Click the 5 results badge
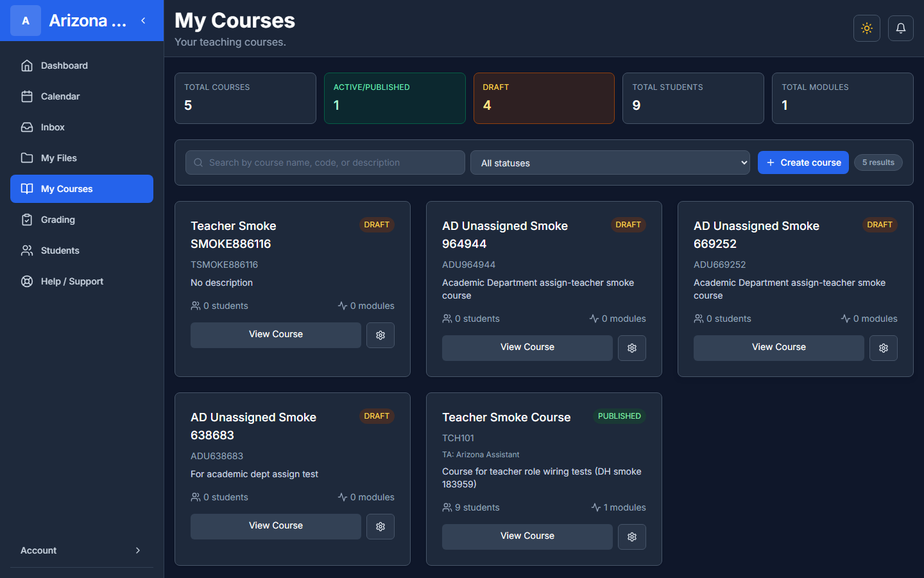The height and width of the screenshot is (578, 924). coord(878,162)
